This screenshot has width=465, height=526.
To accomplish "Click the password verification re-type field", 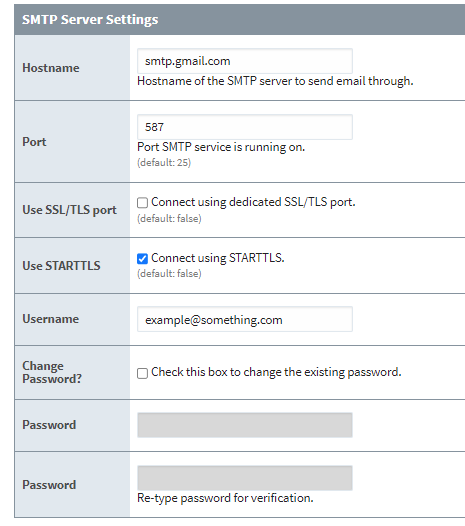I will click(x=245, y=478).
